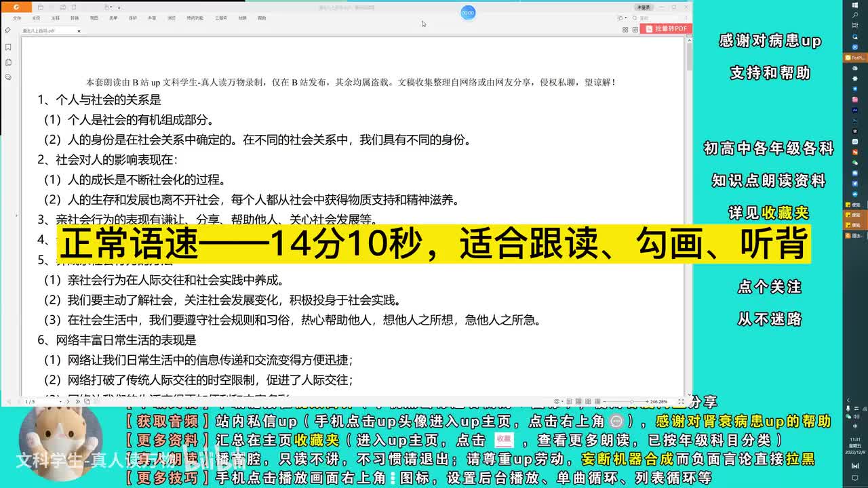
Task: Switch to the 主页 ribbon tab
Action: point(36,18)
